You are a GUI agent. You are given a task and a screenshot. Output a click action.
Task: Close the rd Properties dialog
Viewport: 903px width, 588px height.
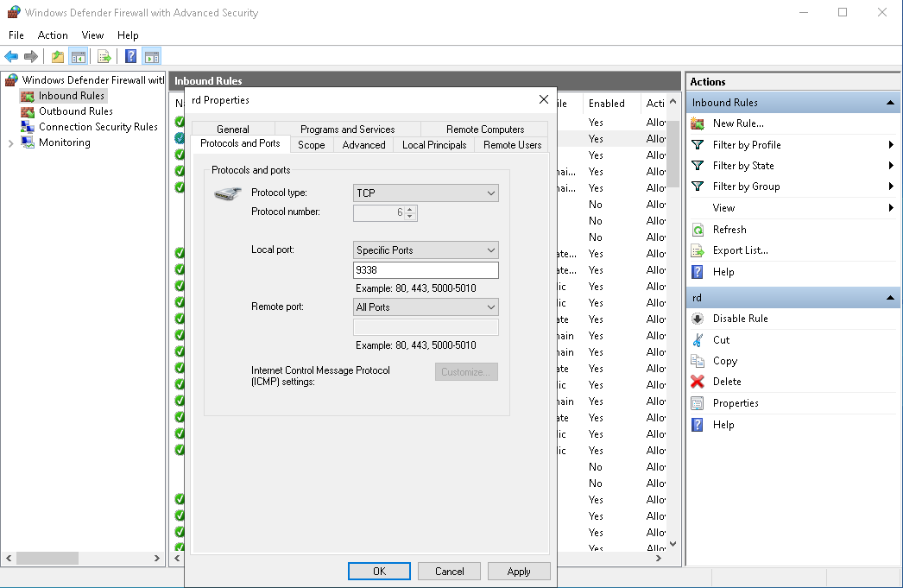click(544, 99)
